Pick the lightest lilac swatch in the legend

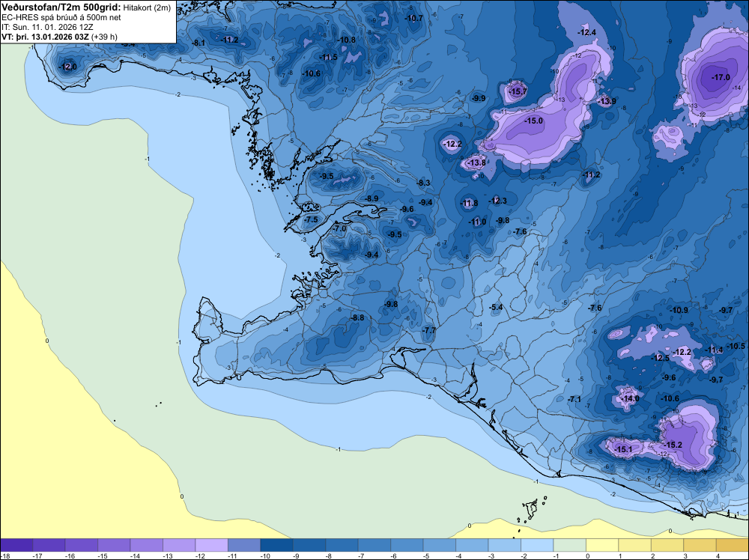tap(212, 545)
